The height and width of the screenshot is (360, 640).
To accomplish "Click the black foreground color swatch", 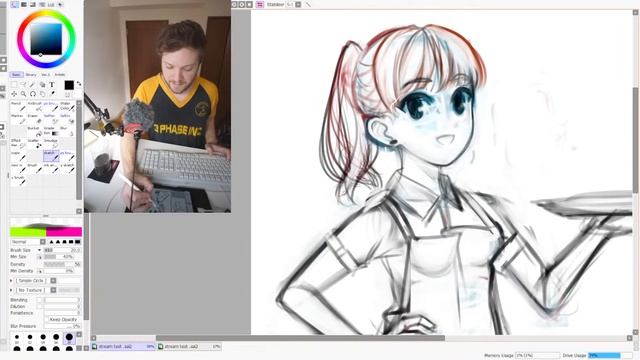I will pyautogui.click(x=69, y=85).
